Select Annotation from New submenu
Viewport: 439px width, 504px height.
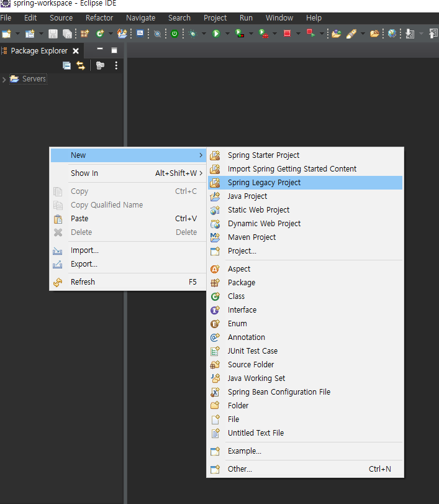click(305, 337)
